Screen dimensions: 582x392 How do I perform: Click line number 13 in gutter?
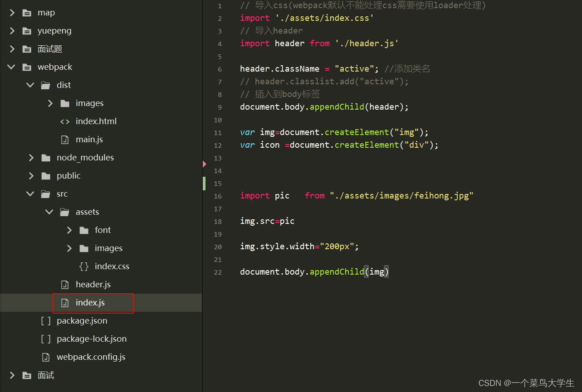[x=218, y=158]
